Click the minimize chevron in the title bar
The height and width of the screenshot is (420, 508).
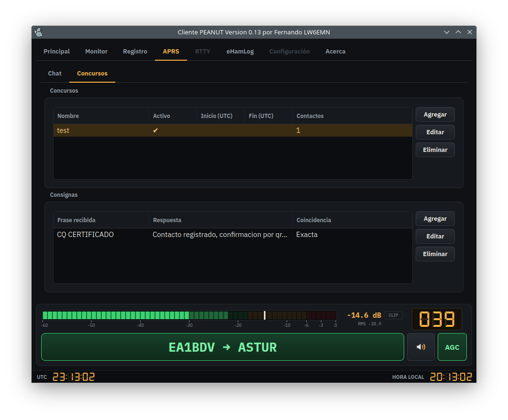point(447,32)
